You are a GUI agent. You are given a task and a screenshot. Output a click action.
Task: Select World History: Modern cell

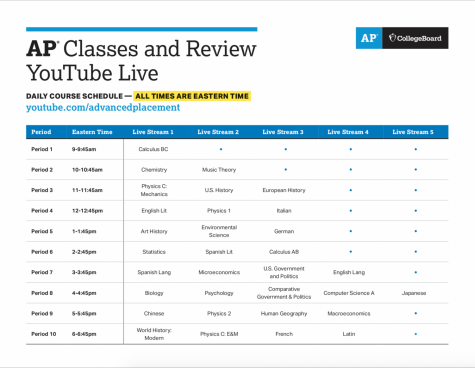click(x=154, y=334)
